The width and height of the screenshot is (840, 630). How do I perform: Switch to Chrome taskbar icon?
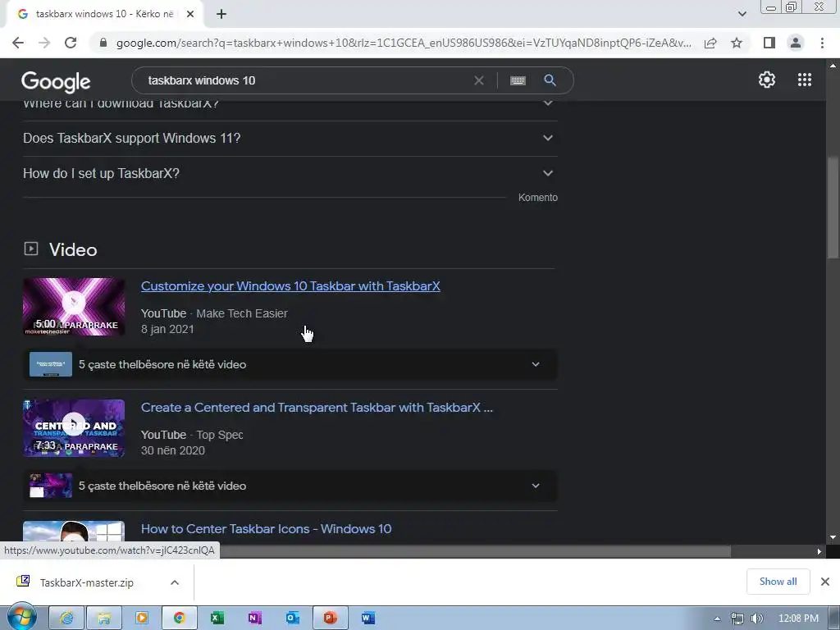click(x=180, y=619)
